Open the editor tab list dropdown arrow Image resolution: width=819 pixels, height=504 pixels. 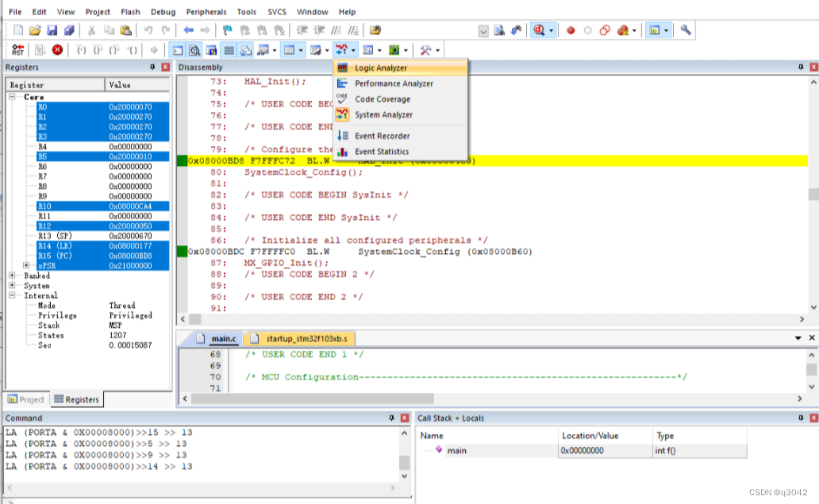pos(798,338)
